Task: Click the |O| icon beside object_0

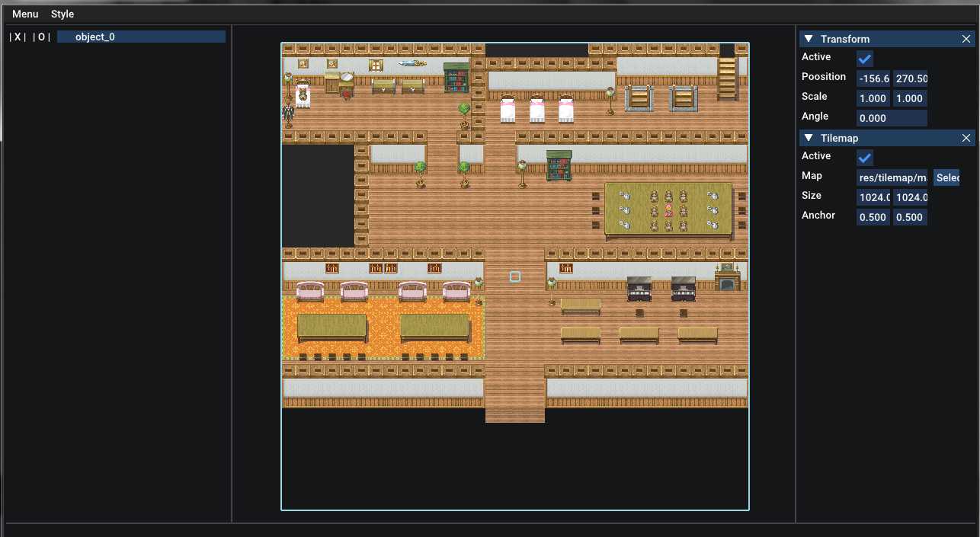Action: (x=41, y=37)
